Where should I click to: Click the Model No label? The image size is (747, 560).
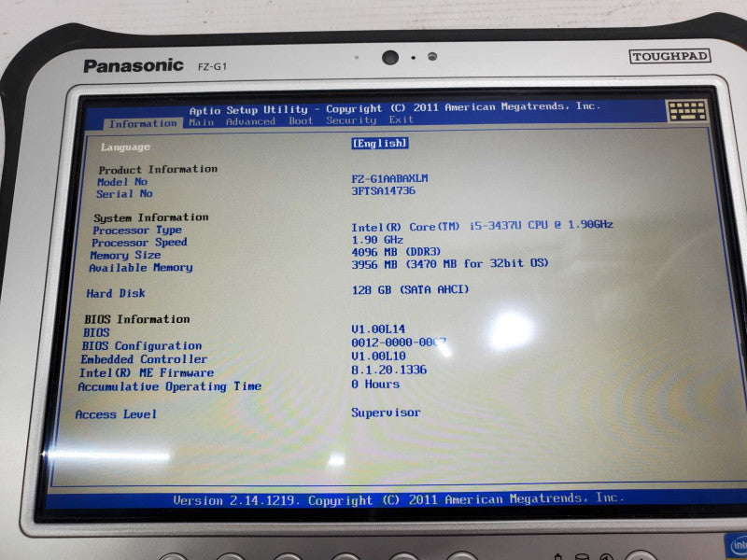click(x=122, y=182)
